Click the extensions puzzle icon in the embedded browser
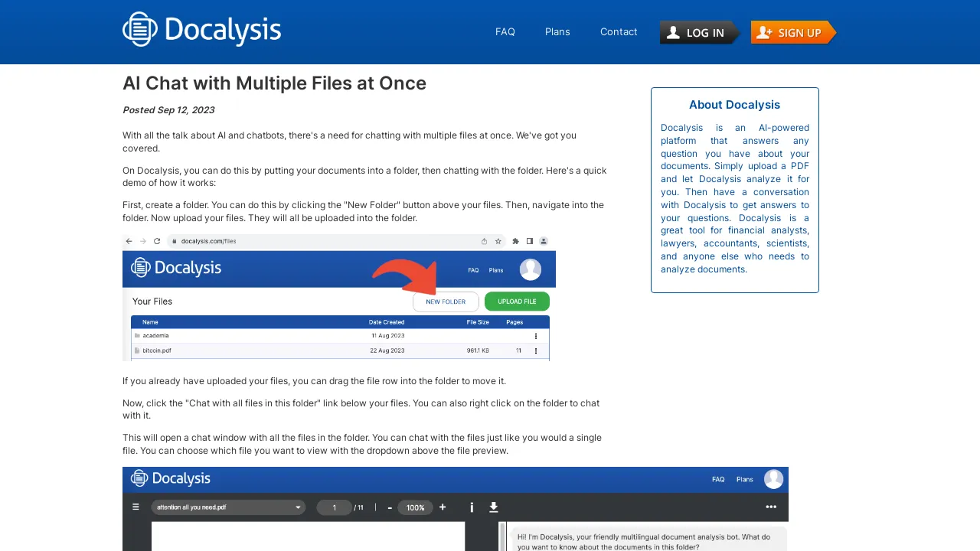The height and width of the screenshot is (551, 980). (516, 241)
